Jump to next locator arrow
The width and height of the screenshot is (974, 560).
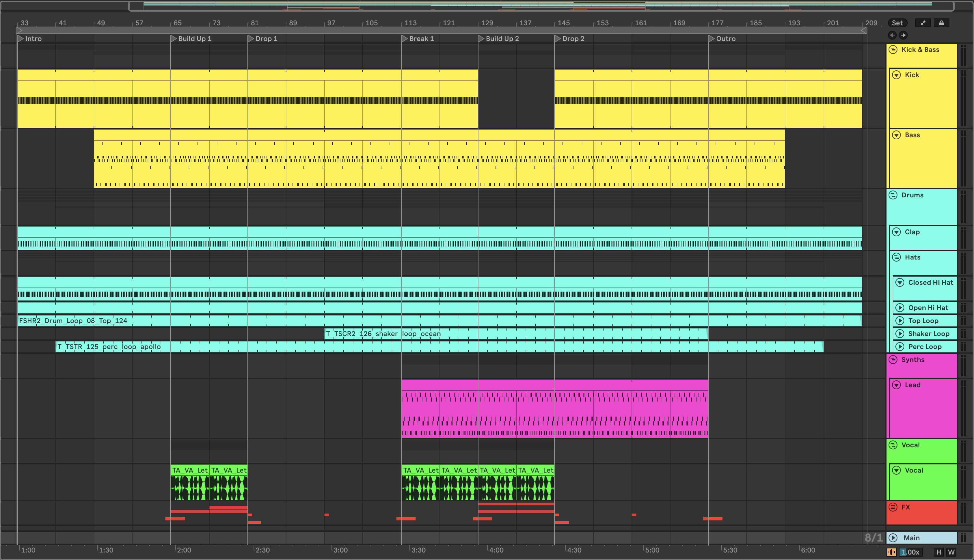[903, 36]
